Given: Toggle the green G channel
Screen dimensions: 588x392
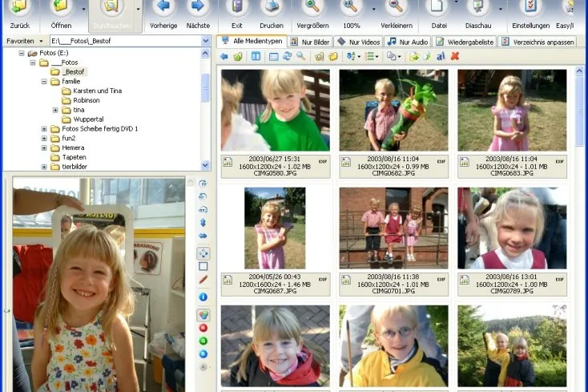Looking at the screenshot, I should click(x=203, y=341).
